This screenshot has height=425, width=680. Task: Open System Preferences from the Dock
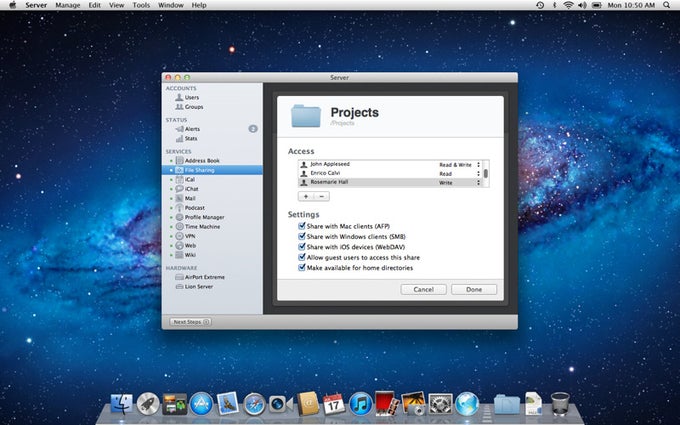(x=441, y=404)
